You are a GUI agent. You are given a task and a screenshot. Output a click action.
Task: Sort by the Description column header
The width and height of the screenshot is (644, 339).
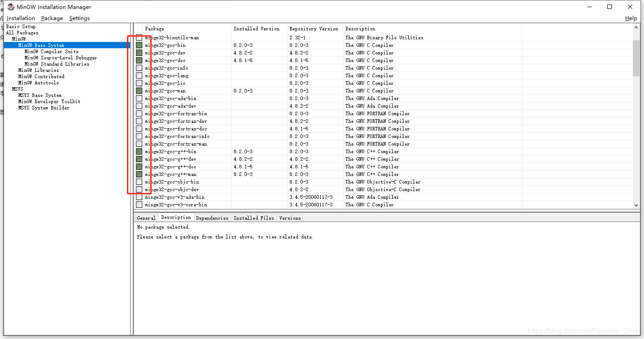point(432,29)
